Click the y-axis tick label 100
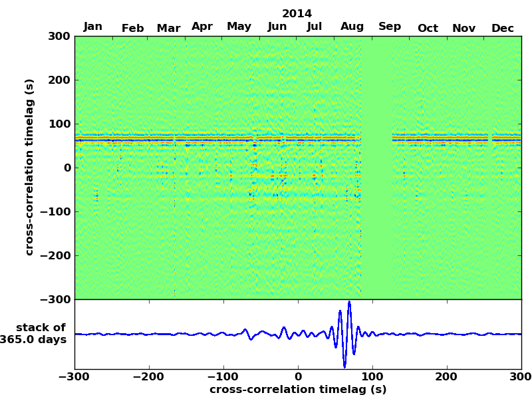532x399 pixels. coord(59,124)
